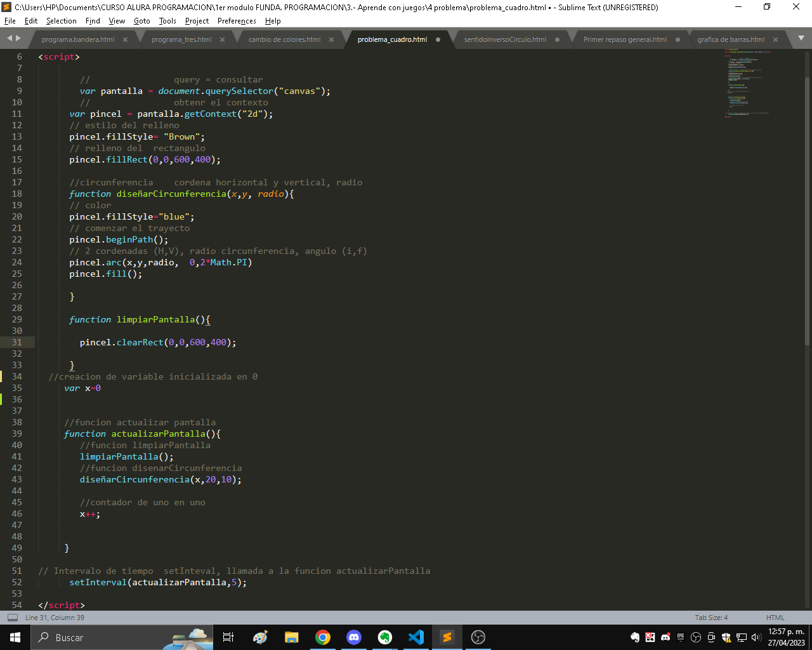This screenshot has height=650, width=812.
Task: Click unsaved dot on sentidoInversoCirculo.html tab
Action: coord(557,39)
